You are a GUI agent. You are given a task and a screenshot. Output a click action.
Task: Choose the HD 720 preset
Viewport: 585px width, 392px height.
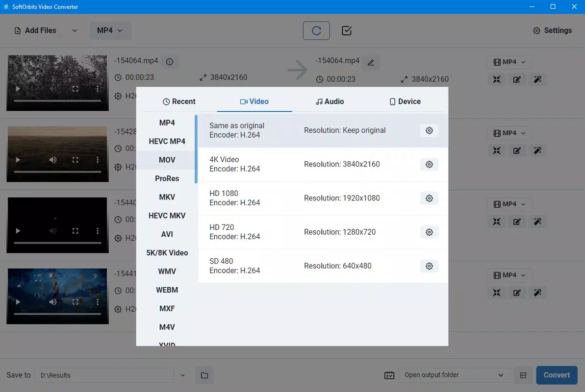pyautogui.click(x=323, y=232)
